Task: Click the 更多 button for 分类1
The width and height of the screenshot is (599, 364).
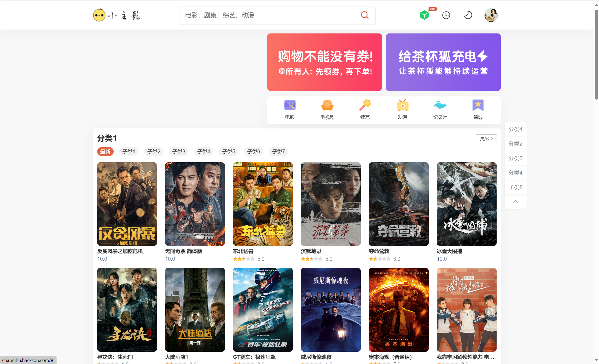Action: pyautogui.click(x=486, y=138)
